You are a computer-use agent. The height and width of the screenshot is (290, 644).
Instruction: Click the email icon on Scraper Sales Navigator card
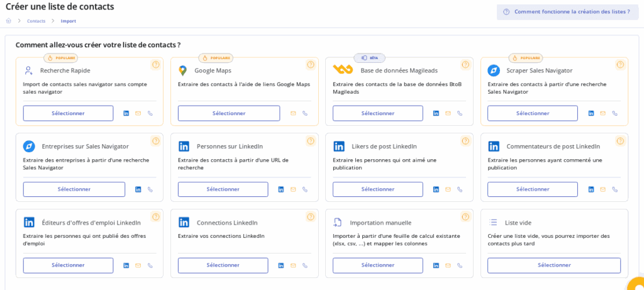602,113
